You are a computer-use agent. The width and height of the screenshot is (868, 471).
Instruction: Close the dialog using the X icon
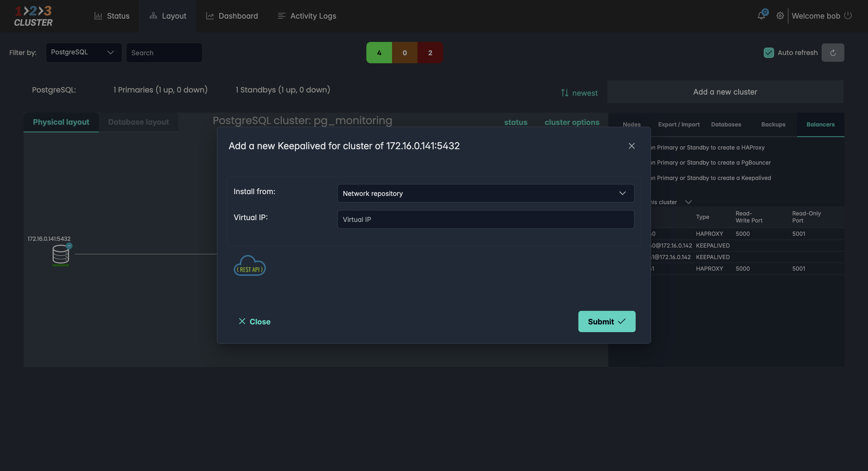point(632,146)
